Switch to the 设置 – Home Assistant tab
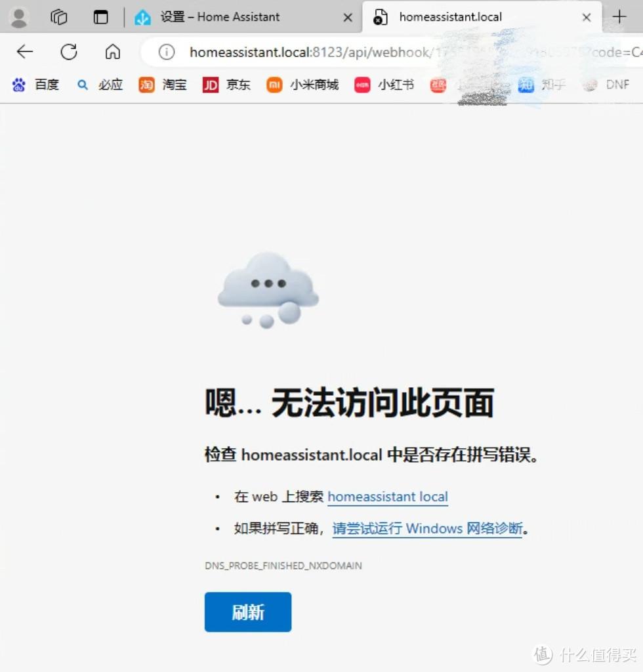The image size is (643, 672). [220, 17]
